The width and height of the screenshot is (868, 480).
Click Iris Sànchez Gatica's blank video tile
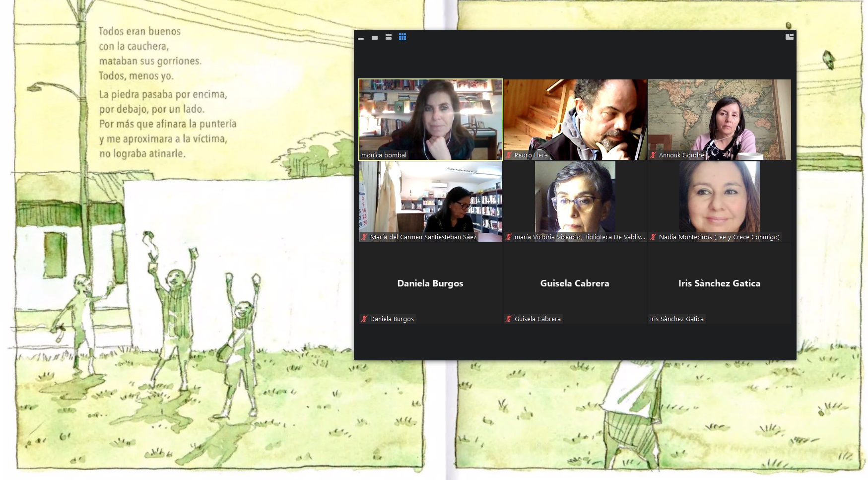[719, 298]
